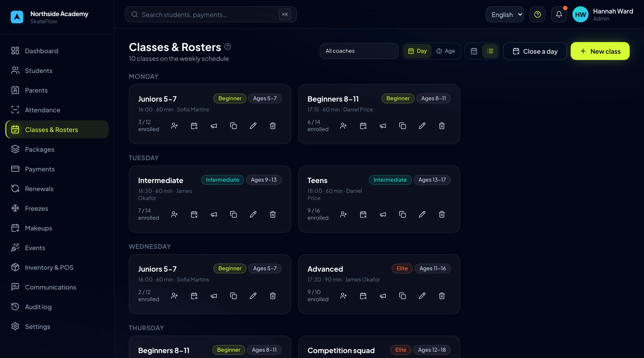Open Hannah Ward's account menu
This screenshot has height=358, width=644.
pos(603,15)
